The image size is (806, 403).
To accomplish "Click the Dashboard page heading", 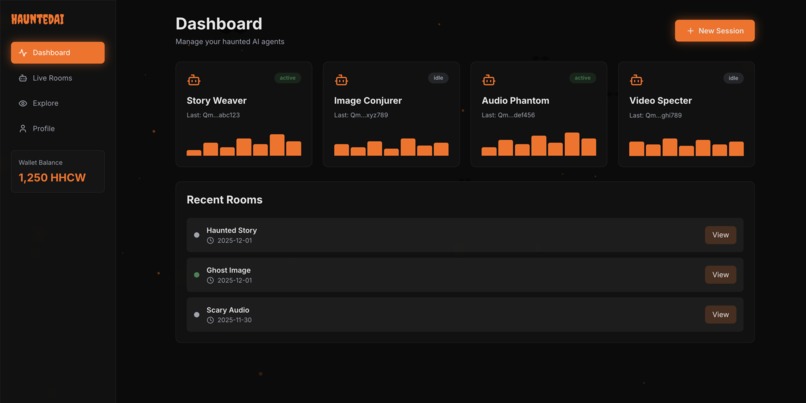I will [219, 24].
